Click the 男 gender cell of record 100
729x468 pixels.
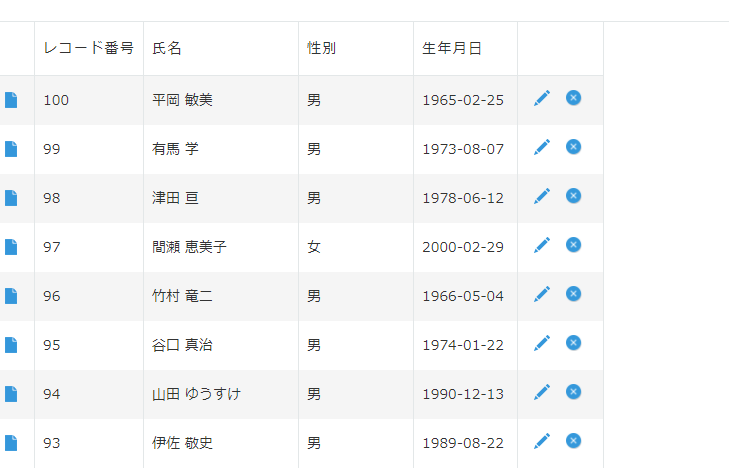point(356,100)
